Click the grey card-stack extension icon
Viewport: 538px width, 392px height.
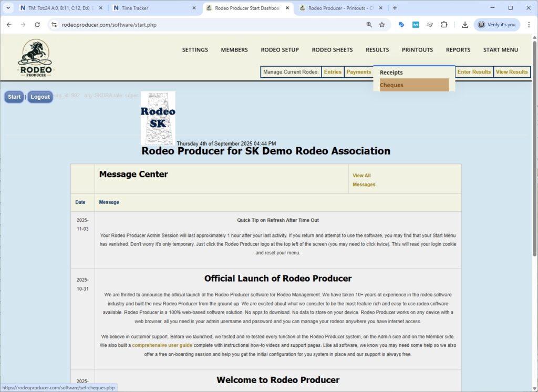coord(430,25)
